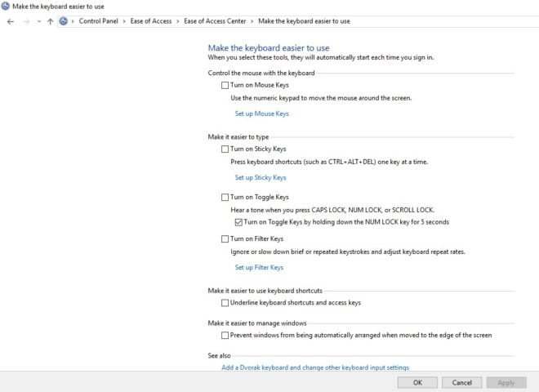539x392 pixels.
Task: Click the Back arrow in navigation bar
Action: pyautogui.click(x=10, y=21)
